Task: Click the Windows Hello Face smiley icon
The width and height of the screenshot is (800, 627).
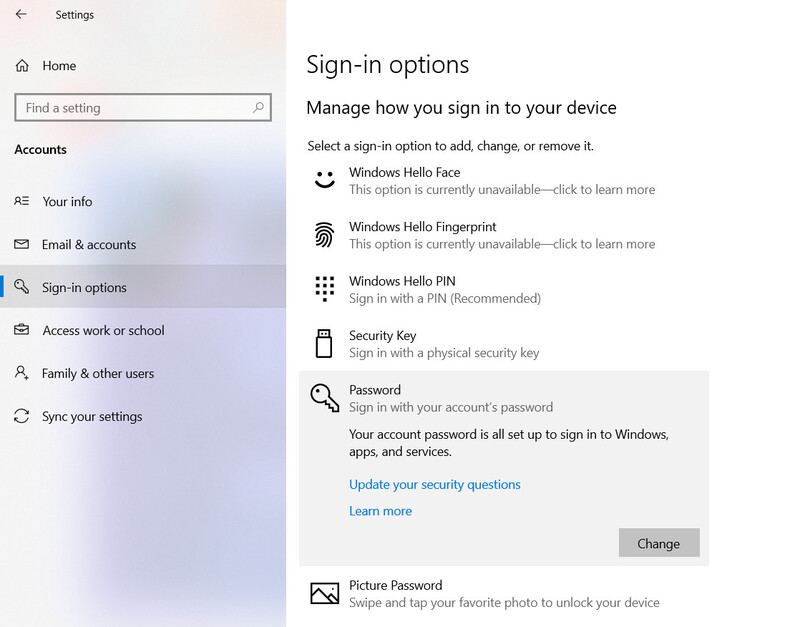Action: click(x=324, y=180)
